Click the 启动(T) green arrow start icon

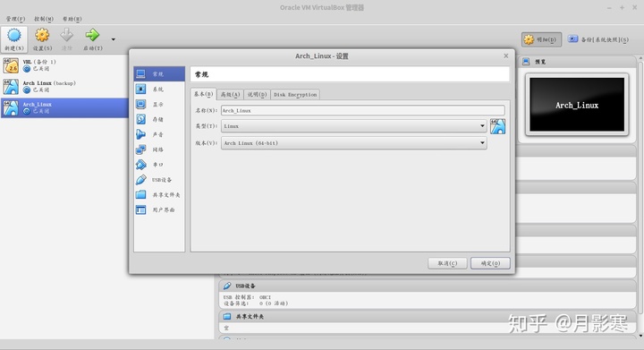coord(92,35)
